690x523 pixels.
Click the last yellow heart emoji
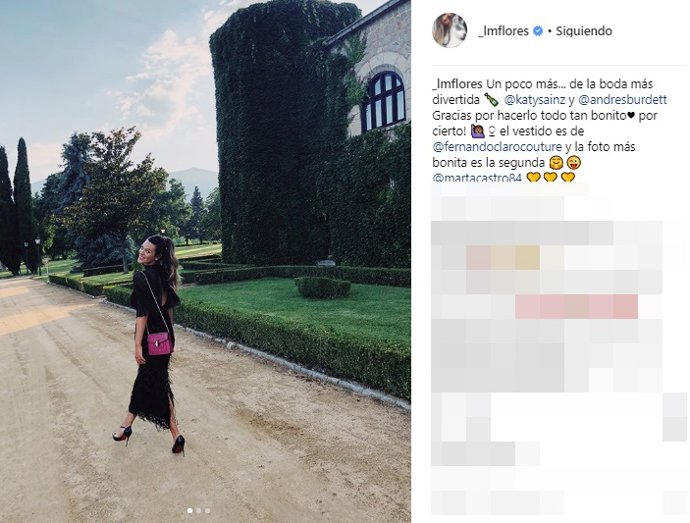(x=568, y=177)
